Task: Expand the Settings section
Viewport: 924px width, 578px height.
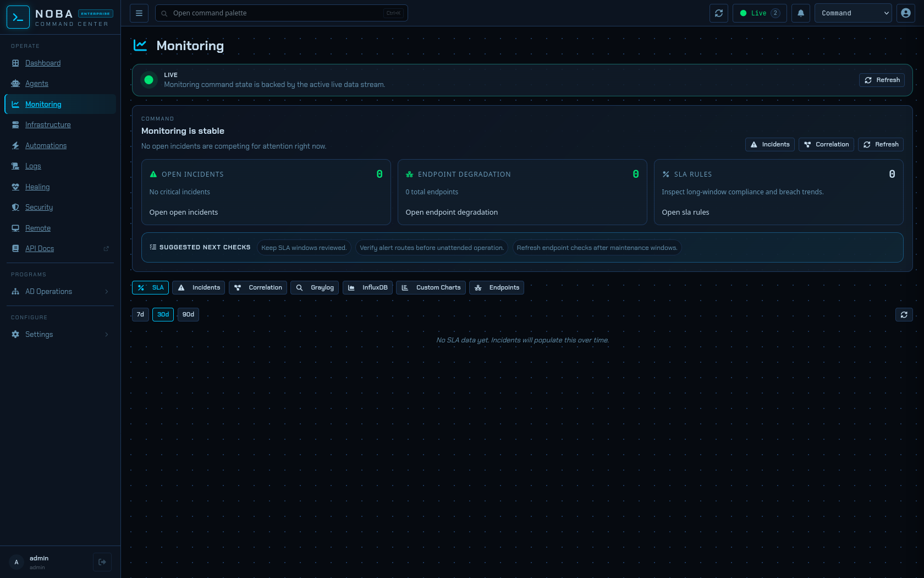Action: pyautogui.click(x=61, y=335)
